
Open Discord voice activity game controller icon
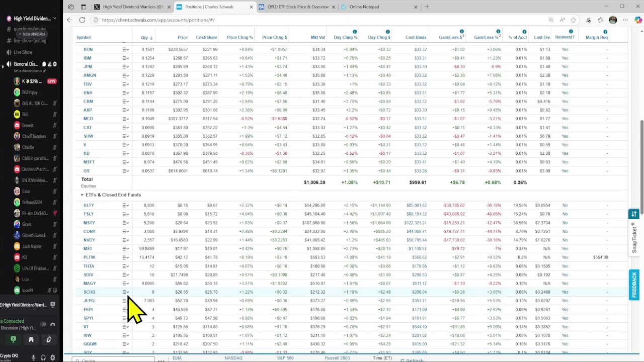31,339
